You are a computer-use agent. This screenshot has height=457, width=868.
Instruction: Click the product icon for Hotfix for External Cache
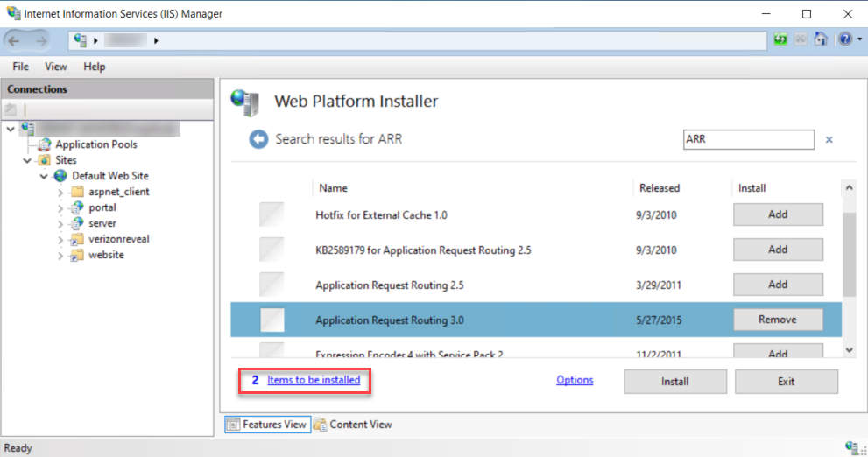(x=272, y=214)
